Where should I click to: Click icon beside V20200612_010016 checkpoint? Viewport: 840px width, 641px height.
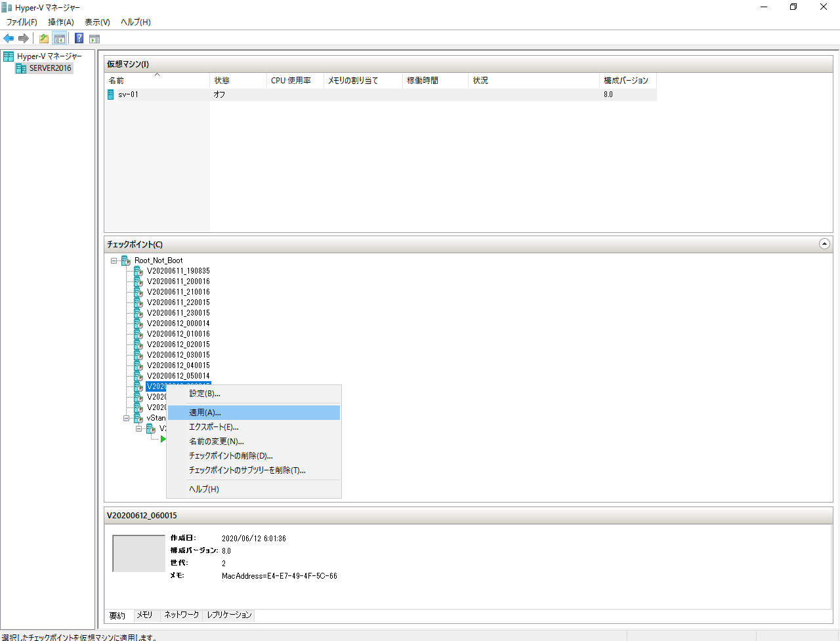pos(138,334)
